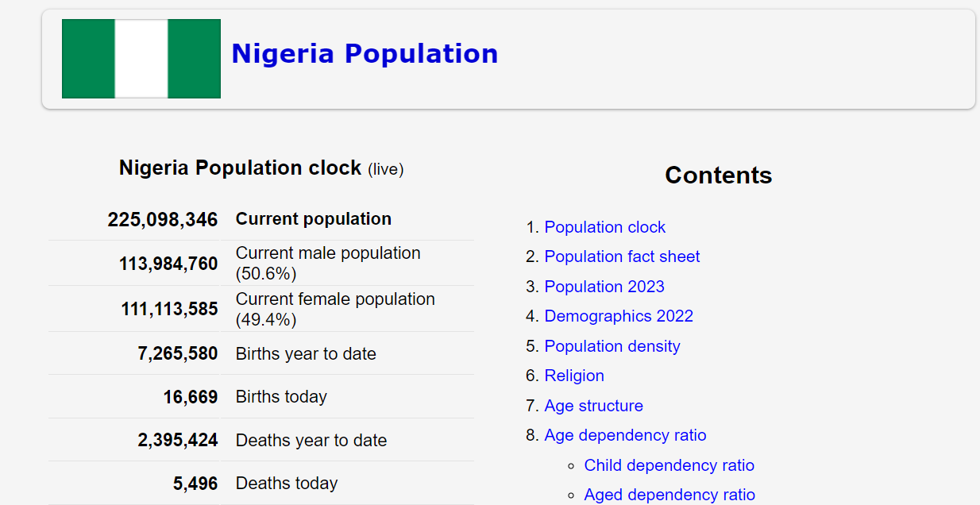Jump to Population 2023 section
Image resolution: width=980 pixels, height=505 pixels.
point(604,287)
